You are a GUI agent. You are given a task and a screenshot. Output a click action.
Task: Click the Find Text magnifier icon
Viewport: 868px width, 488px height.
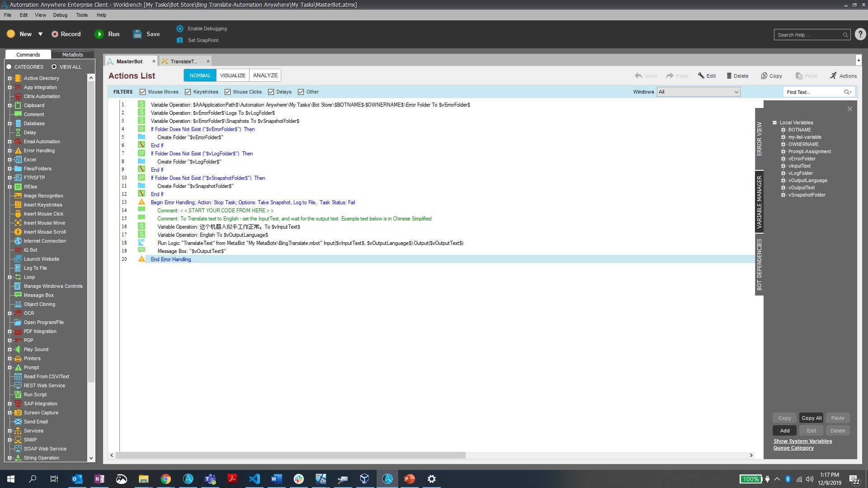[x=847, y=92]
